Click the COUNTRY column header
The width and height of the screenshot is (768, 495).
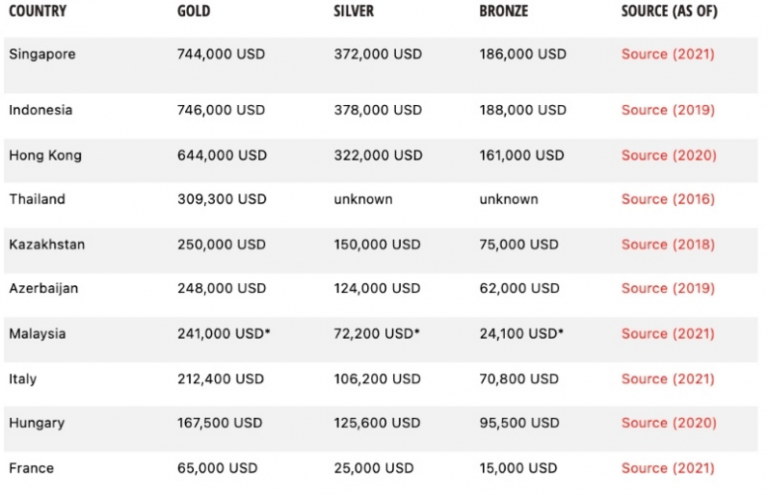tap(38, 11)
